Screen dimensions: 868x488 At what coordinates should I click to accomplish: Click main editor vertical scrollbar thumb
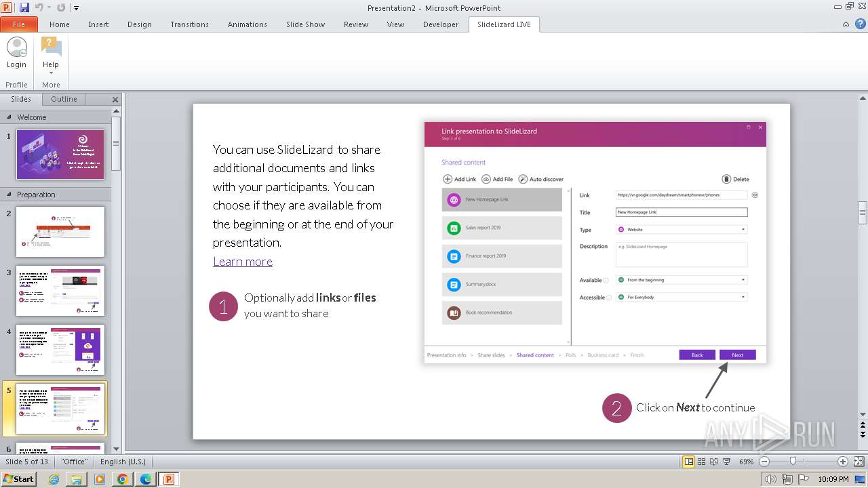(x=863, y=212)
